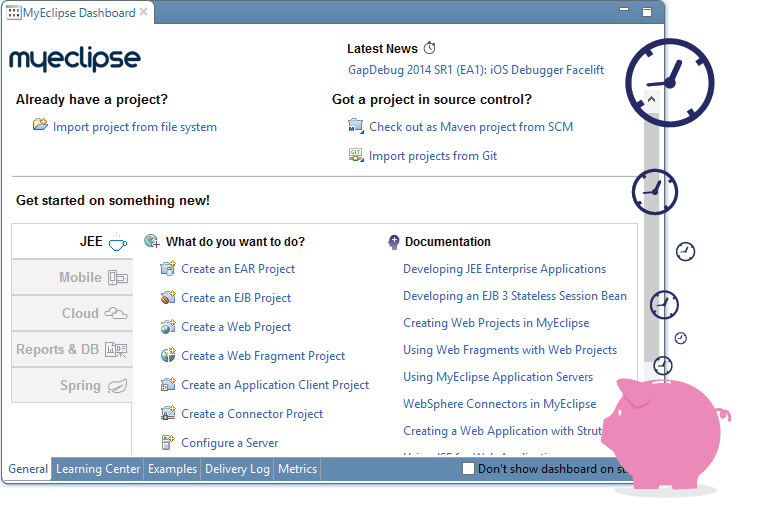Enable Don't show dashboard checkbox
Image resolution: width=777 pixels, height=527 pixels.
(x=468, y=469)
